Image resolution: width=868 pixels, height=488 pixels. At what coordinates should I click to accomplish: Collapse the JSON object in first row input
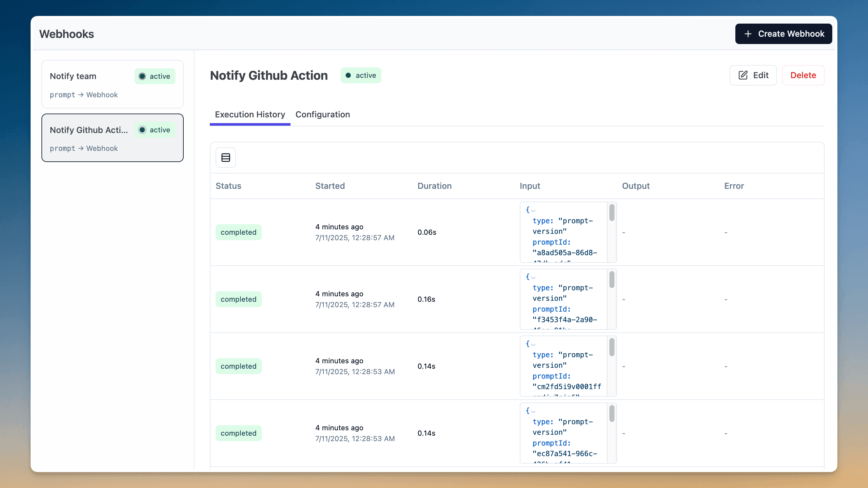coord(533,211)
